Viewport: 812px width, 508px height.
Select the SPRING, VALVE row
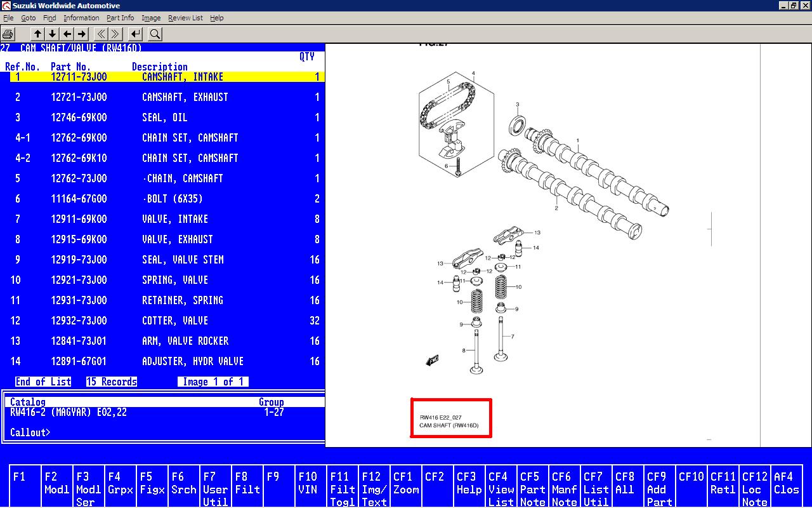click(167, 280)
